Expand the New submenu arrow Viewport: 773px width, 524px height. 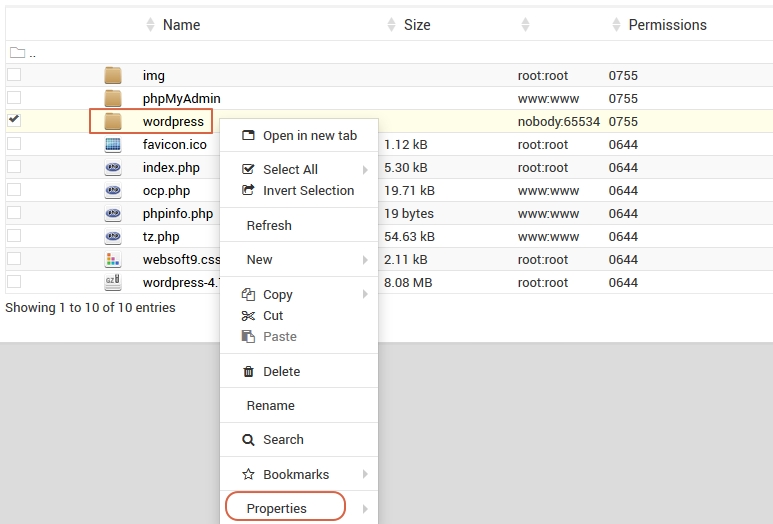pyautogui.click(x=365, y=260)
